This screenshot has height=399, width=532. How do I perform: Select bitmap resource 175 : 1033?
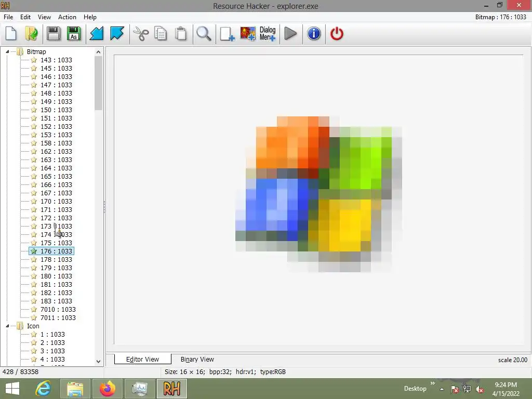tap(56, 243)
